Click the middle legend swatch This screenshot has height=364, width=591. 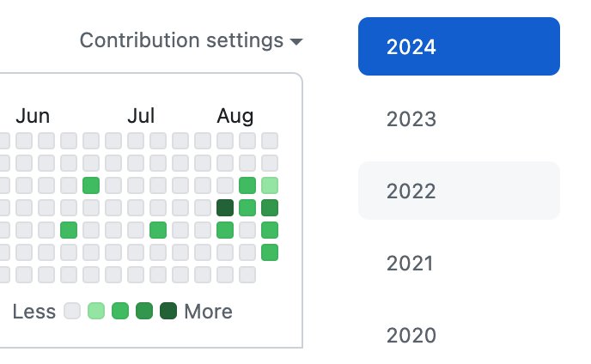(x=120, y=311)
